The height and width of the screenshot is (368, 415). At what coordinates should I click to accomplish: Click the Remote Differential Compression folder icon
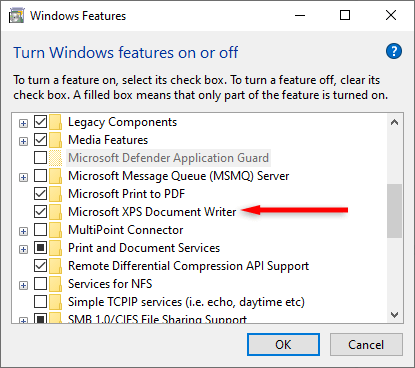[x=56, y=266]
